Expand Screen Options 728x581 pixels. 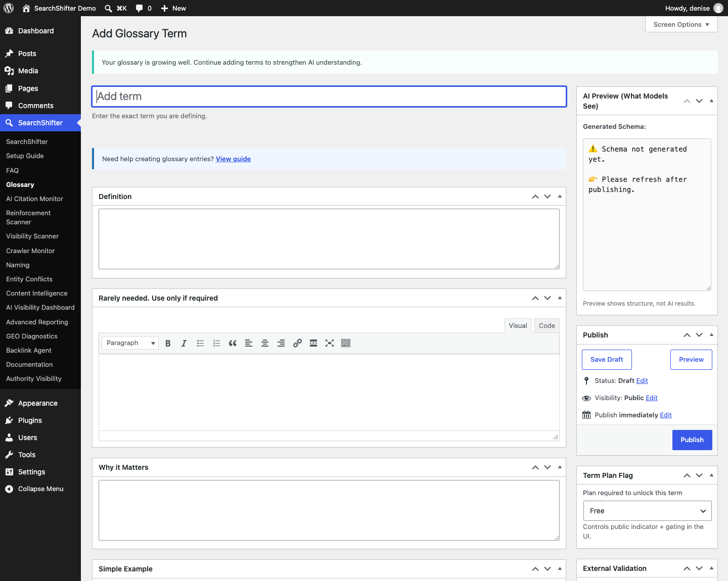tap(681, 24)
